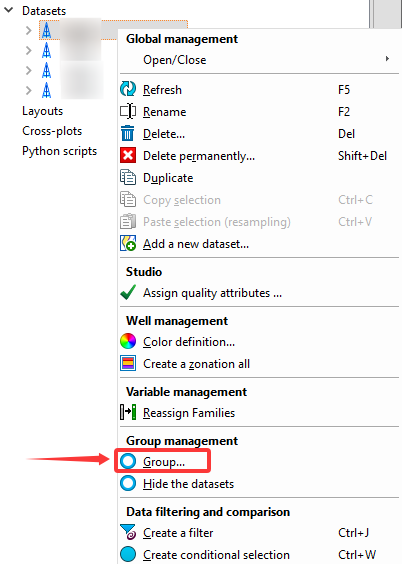Click the Create a filter funnel icon
The image size is (402, 564).
coord(128,532)
